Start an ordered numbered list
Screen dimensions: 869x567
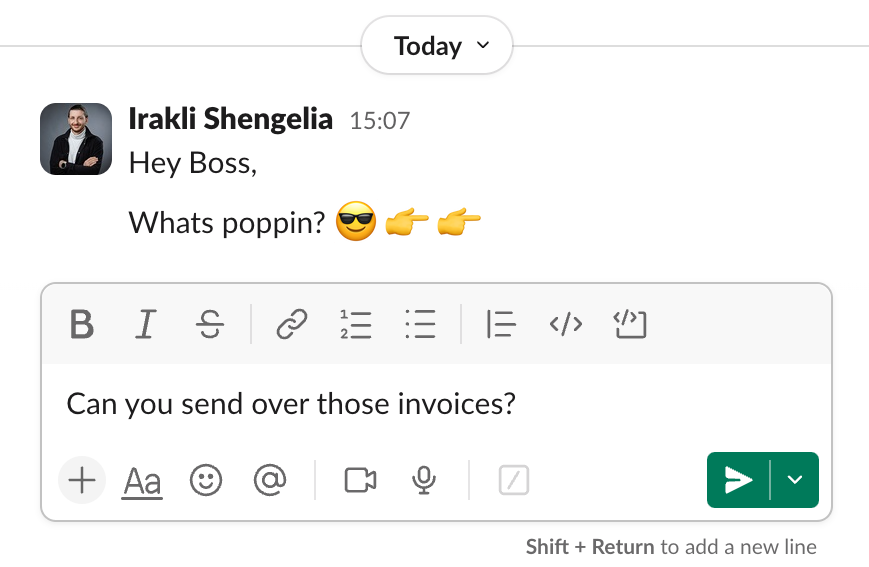[356, 324]
